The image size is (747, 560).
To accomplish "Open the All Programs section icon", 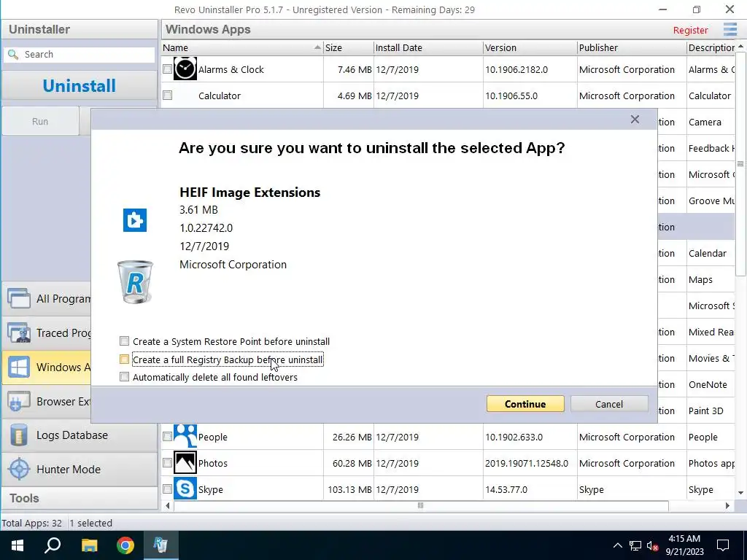I will click(x=19, y=298).
